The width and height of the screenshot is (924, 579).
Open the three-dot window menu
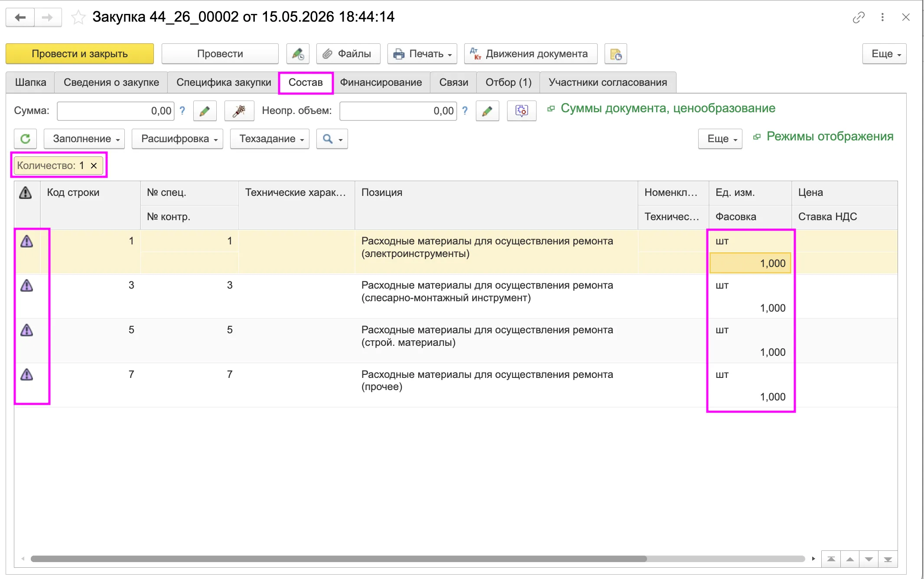pyautogui.click(x=882, y=17)
